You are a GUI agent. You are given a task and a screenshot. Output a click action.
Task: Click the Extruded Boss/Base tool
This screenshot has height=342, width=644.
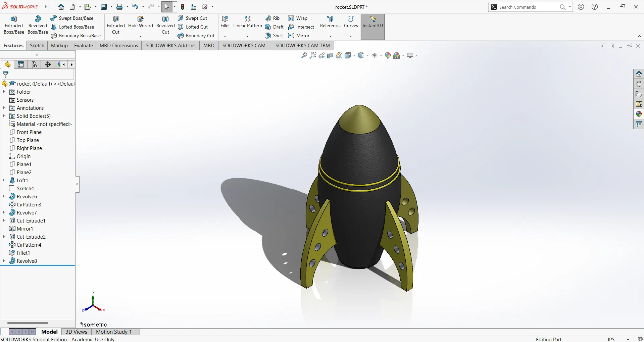click(x=14, y=25)
